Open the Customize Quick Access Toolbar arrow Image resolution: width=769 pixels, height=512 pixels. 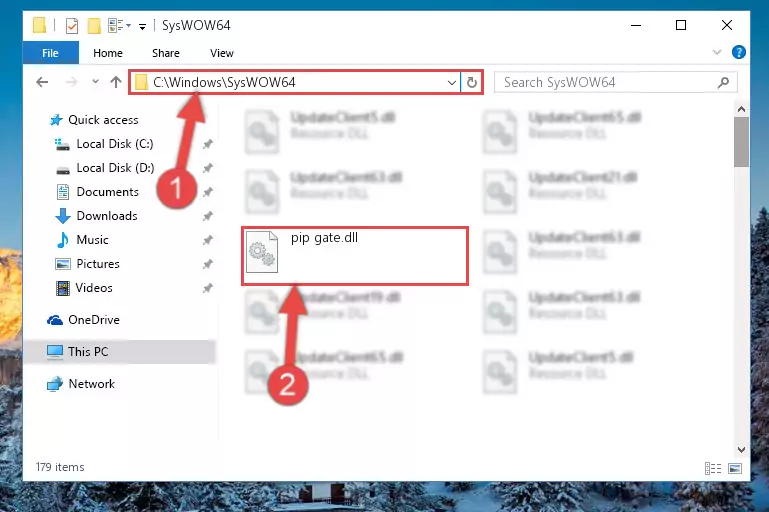142,26
